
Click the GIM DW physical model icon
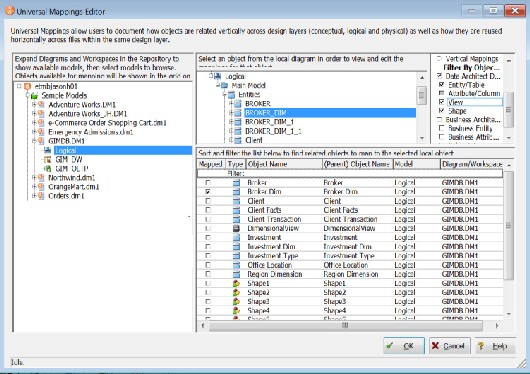48,159
